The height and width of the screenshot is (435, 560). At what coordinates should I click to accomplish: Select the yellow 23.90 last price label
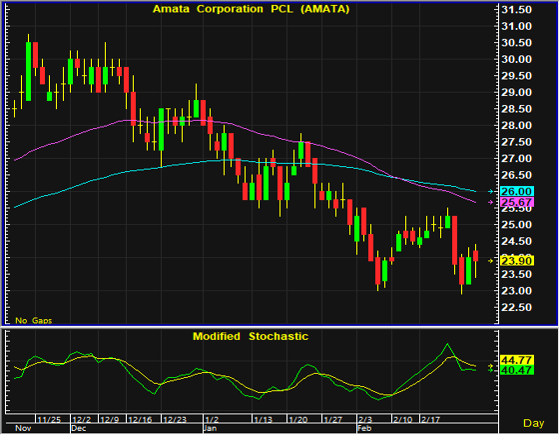pyautogui.click(x=517, y=261)
